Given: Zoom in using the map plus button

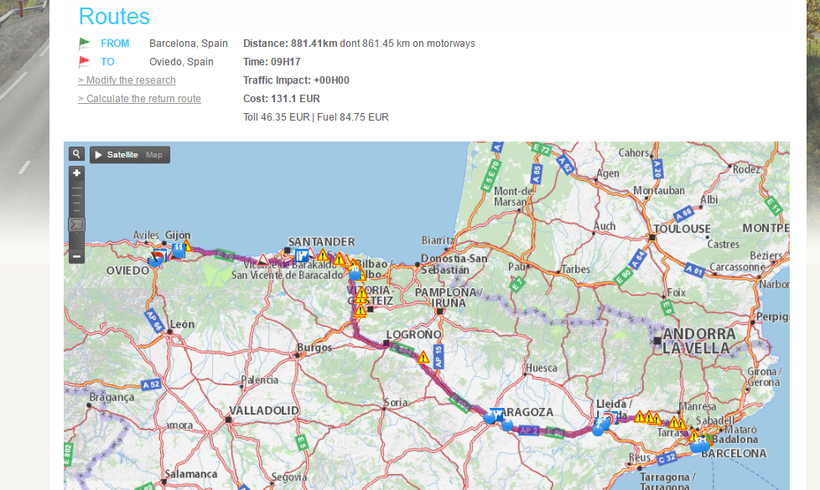Looking at the screenshot, I should 77,173.
